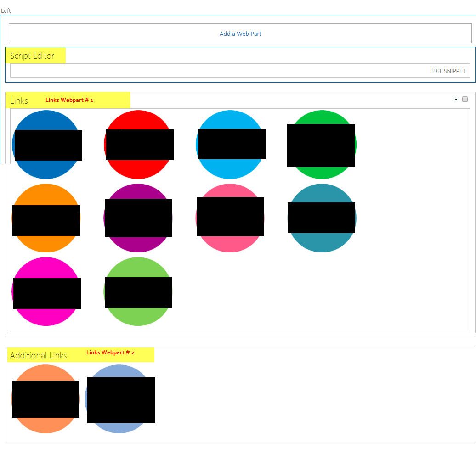Click the green circle link icon
The width and height of the screenshot is (476, 453).
tap(321, 144)
